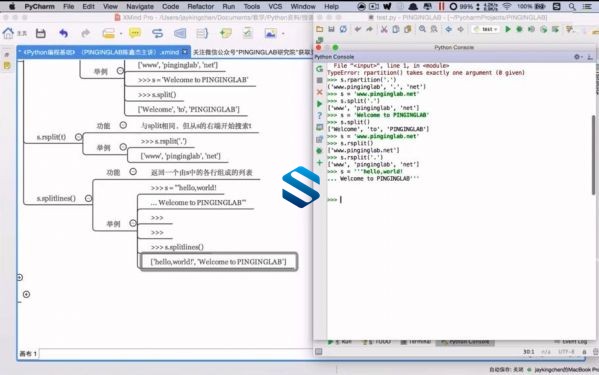This screenshot has width=599, height=375.
Task: Insert a note using yellow comment icon
Action: (x=134, y=34)
